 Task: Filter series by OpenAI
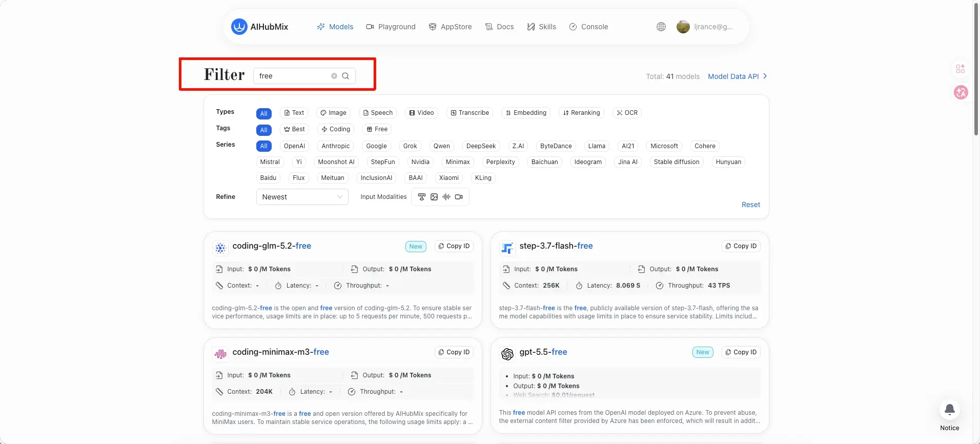[294, 146]
